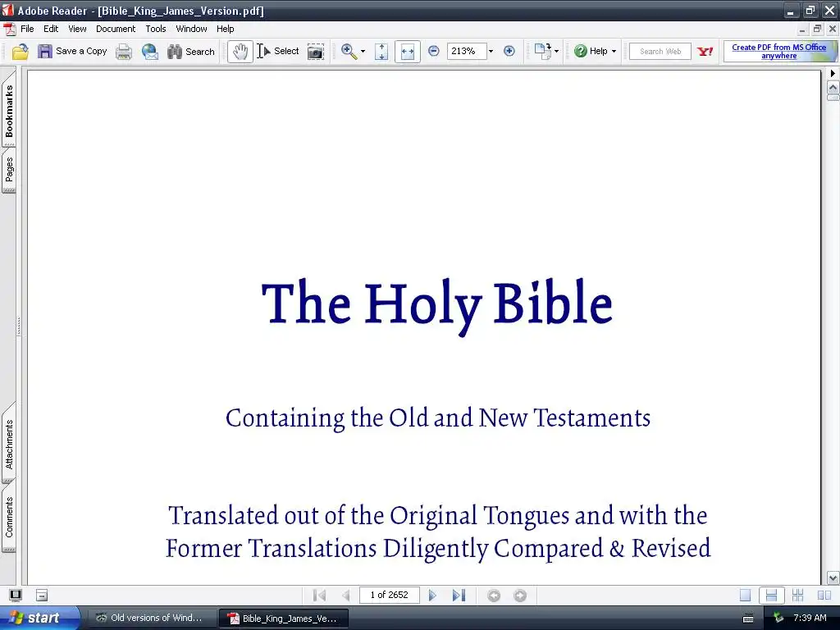Open the Pages side tab
Image resolution: width=840 pixels, height=630 pixels.
tap(9, 169)
